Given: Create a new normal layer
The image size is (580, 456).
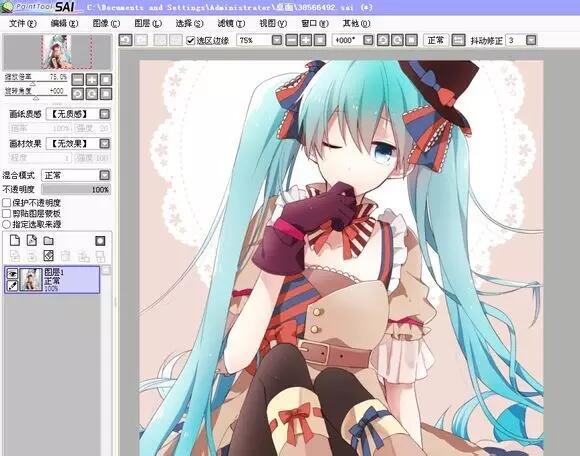Looking at the screenshot, I should click(15, 240).
